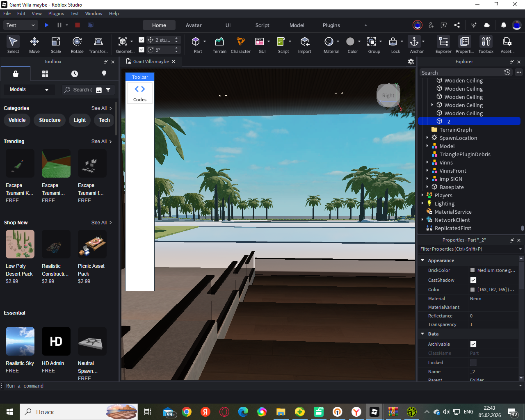Toggle the Archivable property checkbox
The width and height of the screenshot is (525, 420).
tap(473, 344)
